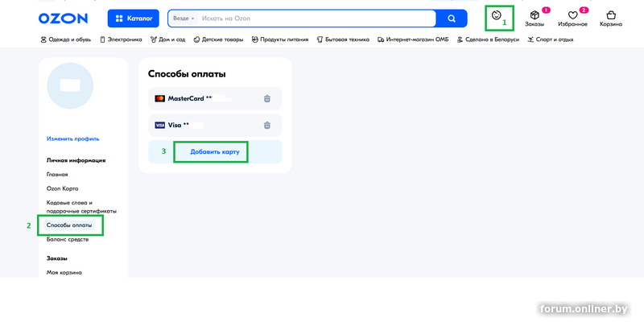This screenshot has height=326, width=644.
Task: Open Дом и сад category
Action: 167,39
